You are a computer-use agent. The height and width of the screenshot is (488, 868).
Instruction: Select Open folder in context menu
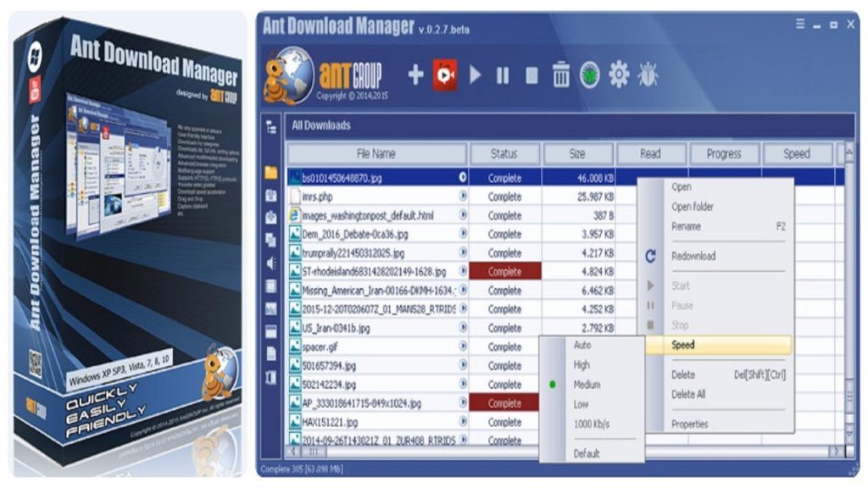(693, 207)
